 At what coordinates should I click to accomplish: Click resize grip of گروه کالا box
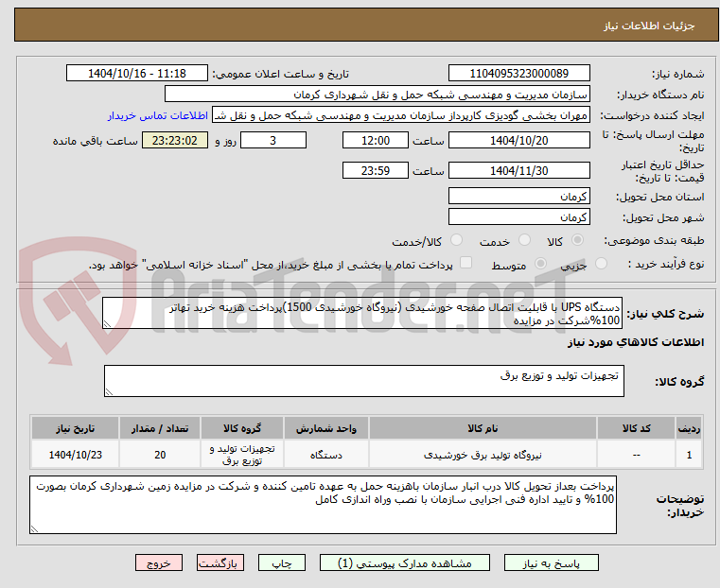pos(109,392)
